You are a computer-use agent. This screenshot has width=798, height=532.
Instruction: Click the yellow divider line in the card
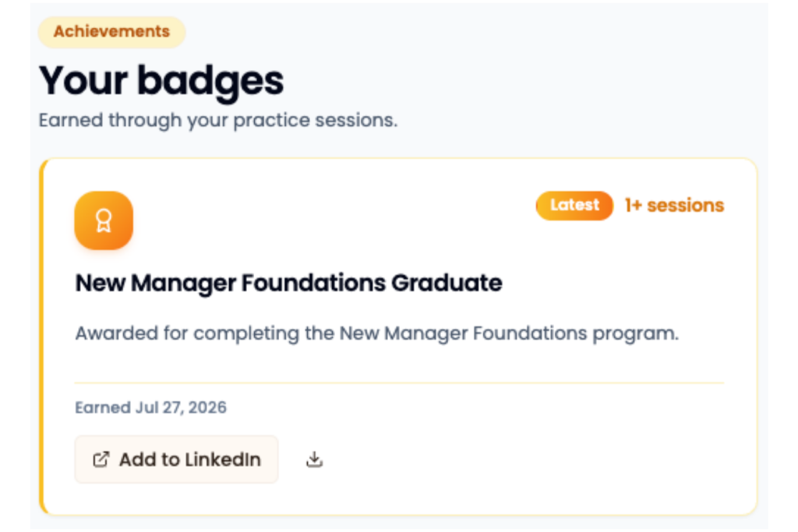[400, 382]
